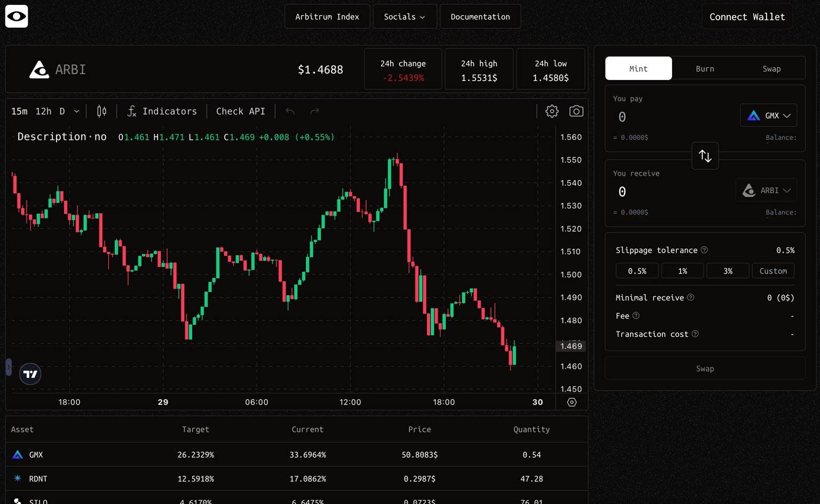820x504 pixels.
Task: Click the bottom Swap submit button
Action: (705, 368)
